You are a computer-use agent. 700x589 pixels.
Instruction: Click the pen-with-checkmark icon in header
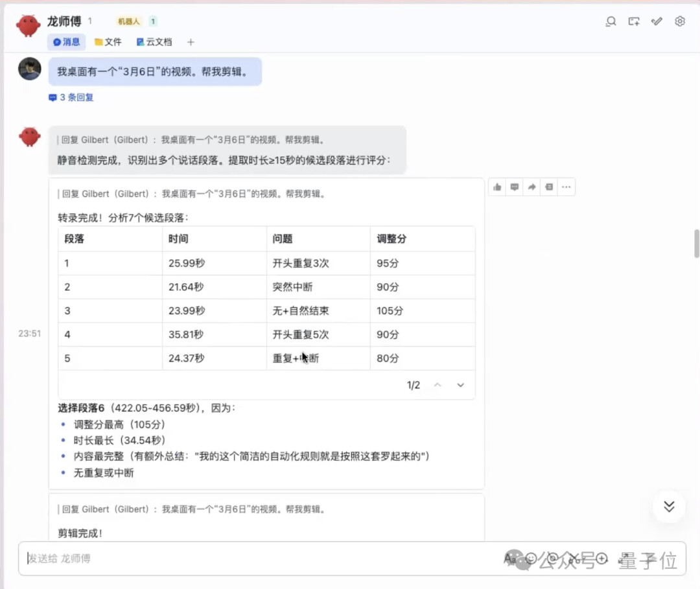[x=657, y=21]
